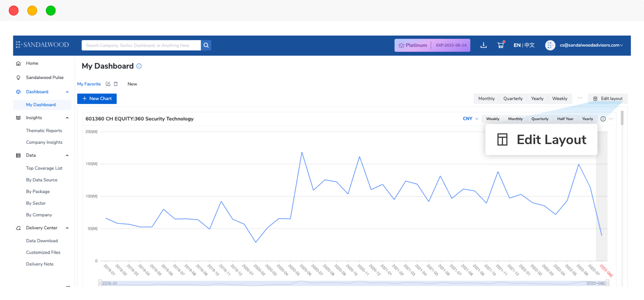Select the New dashboard tab
This screenshot has width=644, height=300.
pyautogui.click(x=132, y=84)
